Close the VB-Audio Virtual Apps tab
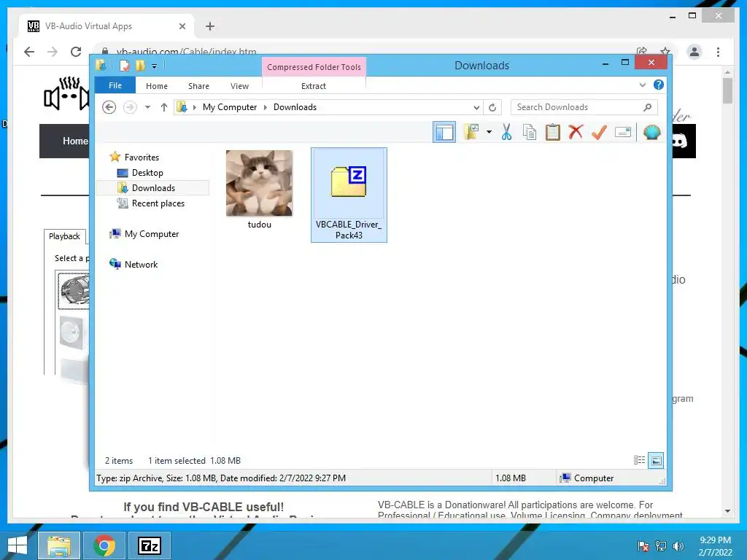The image size is (747, 560). [182, 26]
